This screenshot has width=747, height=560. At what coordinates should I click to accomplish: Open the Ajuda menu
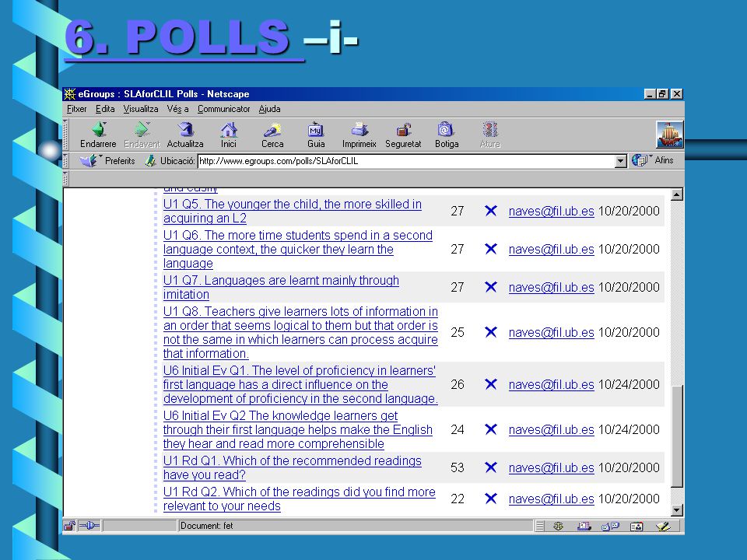270,109
